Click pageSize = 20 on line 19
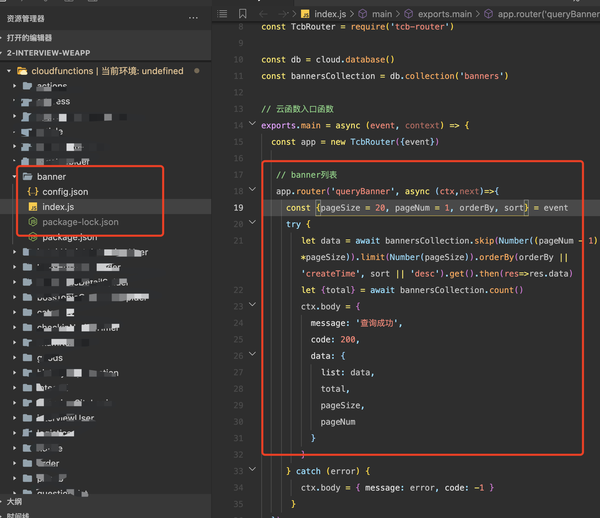The image size is (600, 518). (x=353, y=208)
